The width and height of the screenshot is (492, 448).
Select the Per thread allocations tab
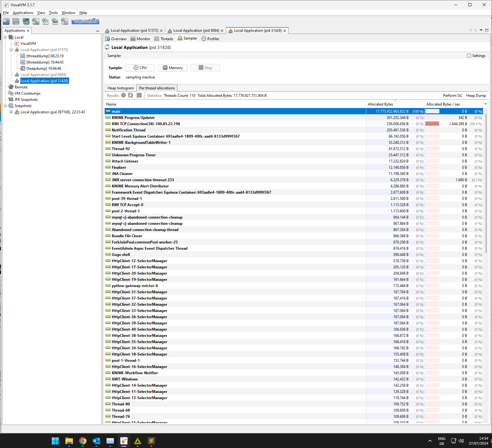click(157, 88)
